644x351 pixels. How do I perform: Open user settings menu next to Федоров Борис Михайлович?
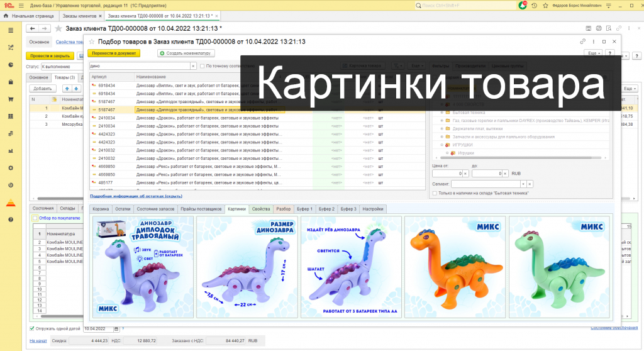(x=609, y=5)
